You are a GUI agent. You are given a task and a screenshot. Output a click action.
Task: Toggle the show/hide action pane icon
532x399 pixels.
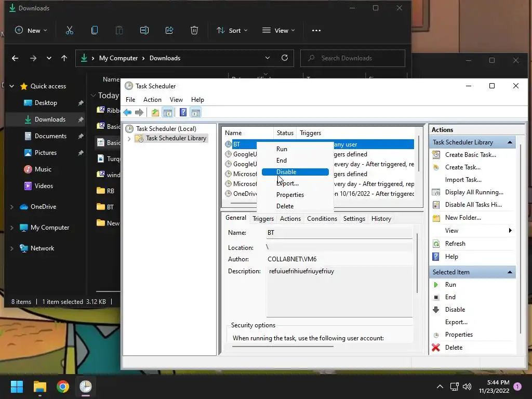(196, 112)
